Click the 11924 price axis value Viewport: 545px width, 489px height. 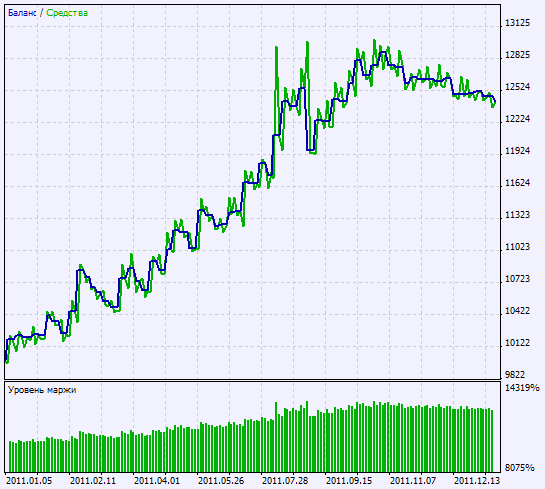tap(518, 151)
